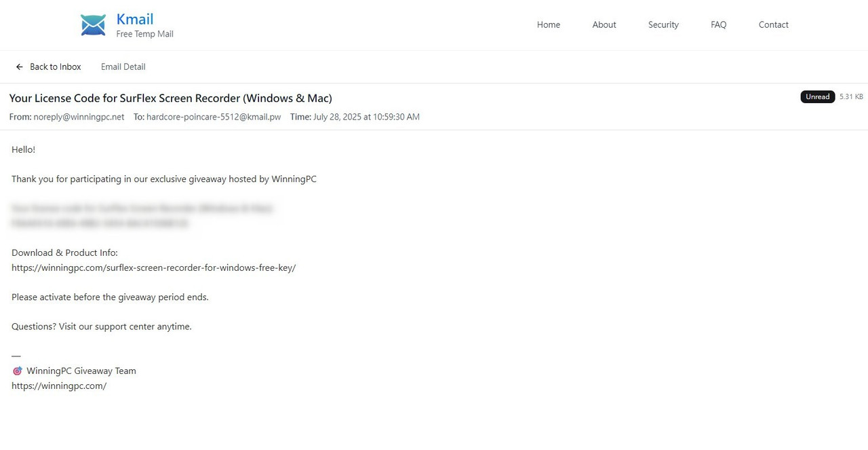868x450 pixels.
Task: Open the About page
Action: 604,24
